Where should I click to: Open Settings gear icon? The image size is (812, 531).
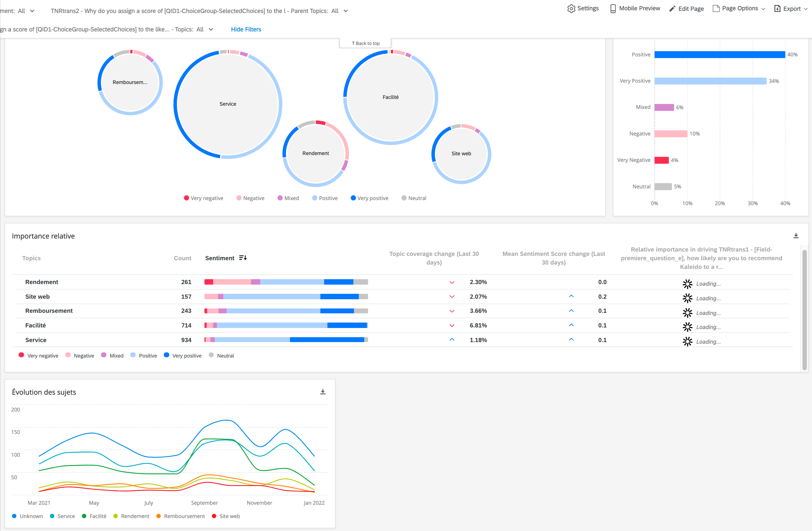pos(571,8)
